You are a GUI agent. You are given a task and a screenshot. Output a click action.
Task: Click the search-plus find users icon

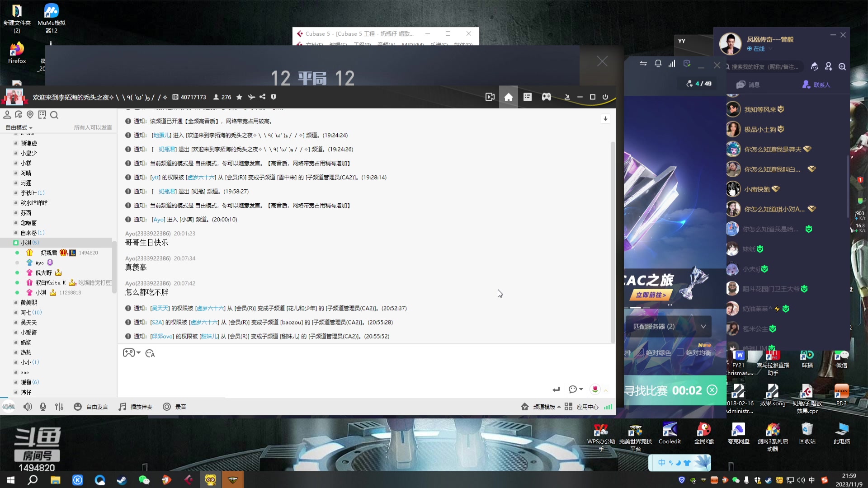pos(842,66)
